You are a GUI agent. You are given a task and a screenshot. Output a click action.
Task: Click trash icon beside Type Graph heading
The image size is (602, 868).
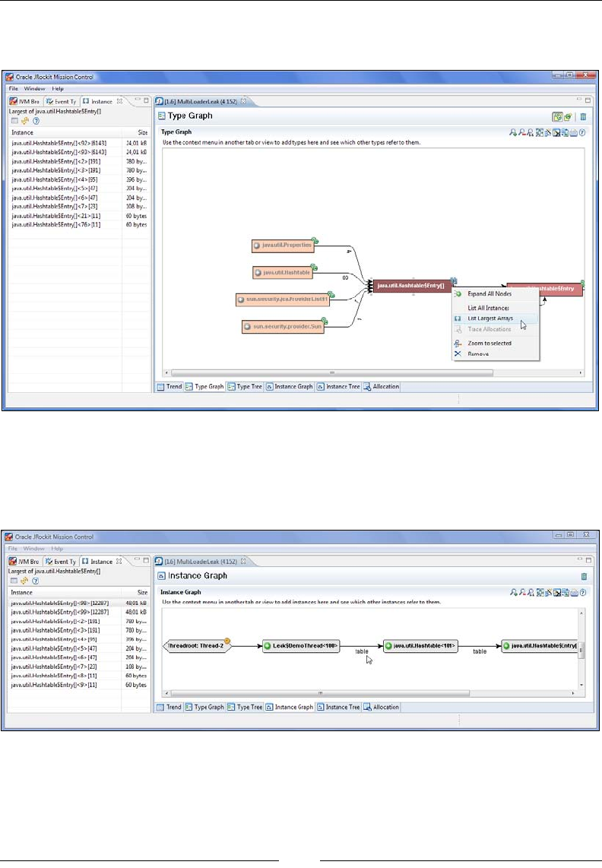pyautogui.click(x=583, y=117)
